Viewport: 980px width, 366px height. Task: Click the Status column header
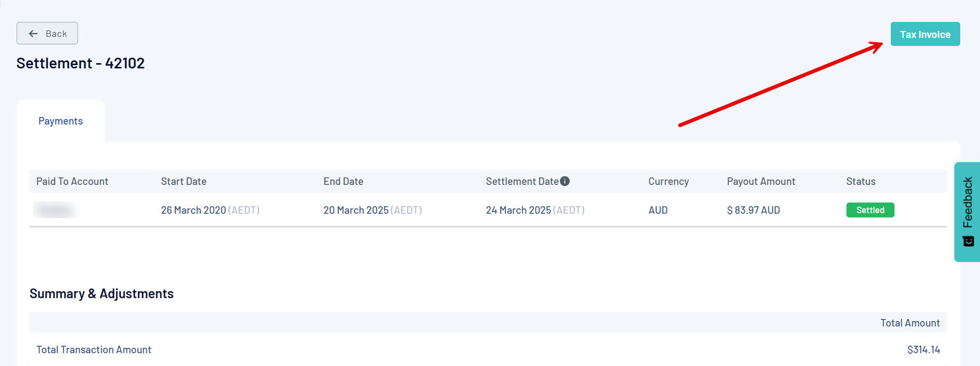860,181
